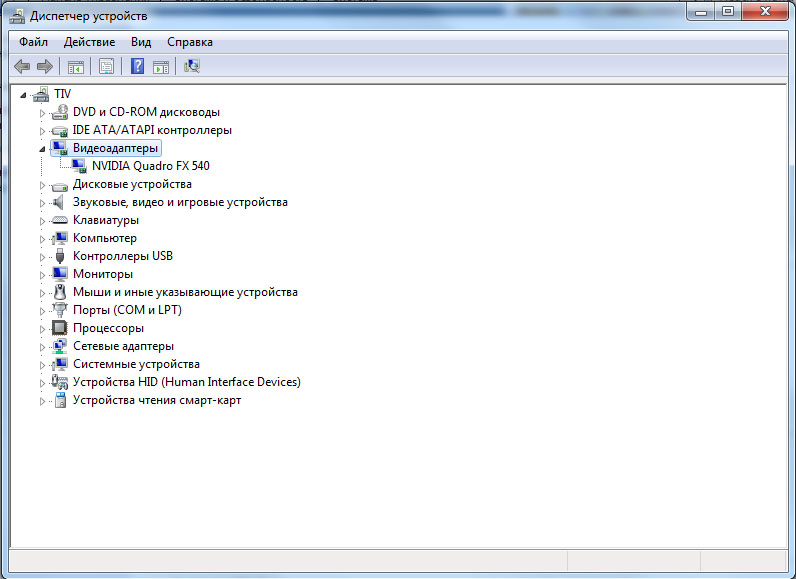This screenshot has height=579, width=796.
Task: Expand the Клавиатуры node
Action: point(42,221)
